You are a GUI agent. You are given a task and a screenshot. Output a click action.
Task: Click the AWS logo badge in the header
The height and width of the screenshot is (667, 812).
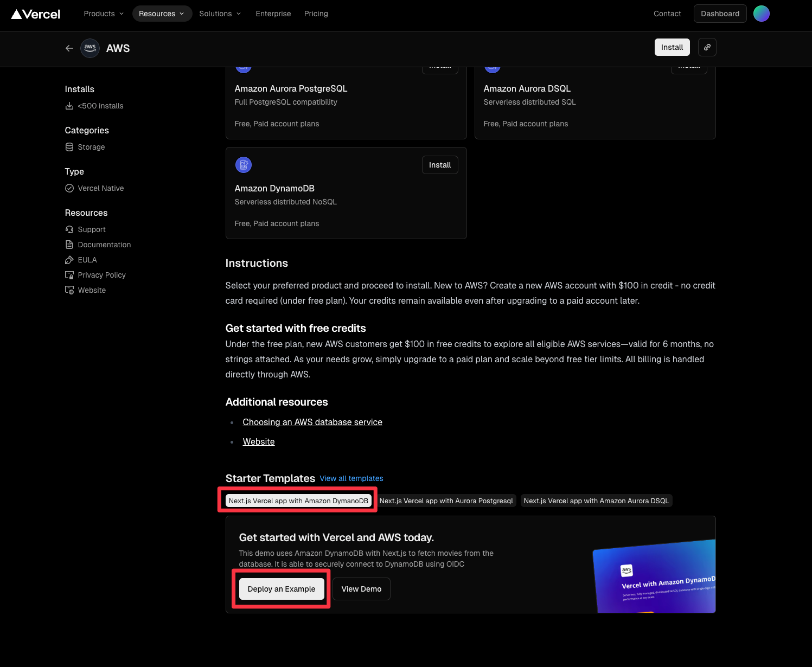(90, 48)
